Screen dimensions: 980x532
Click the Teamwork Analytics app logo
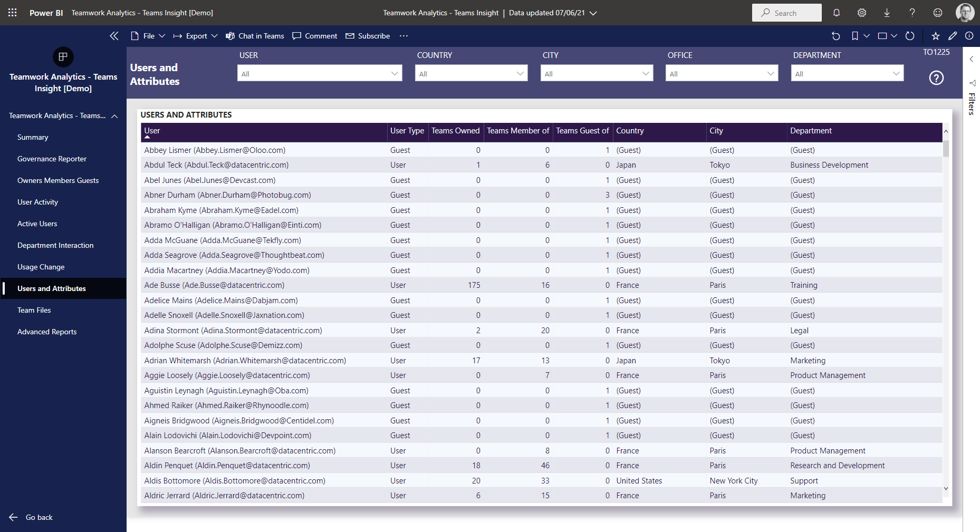(63, 57)
